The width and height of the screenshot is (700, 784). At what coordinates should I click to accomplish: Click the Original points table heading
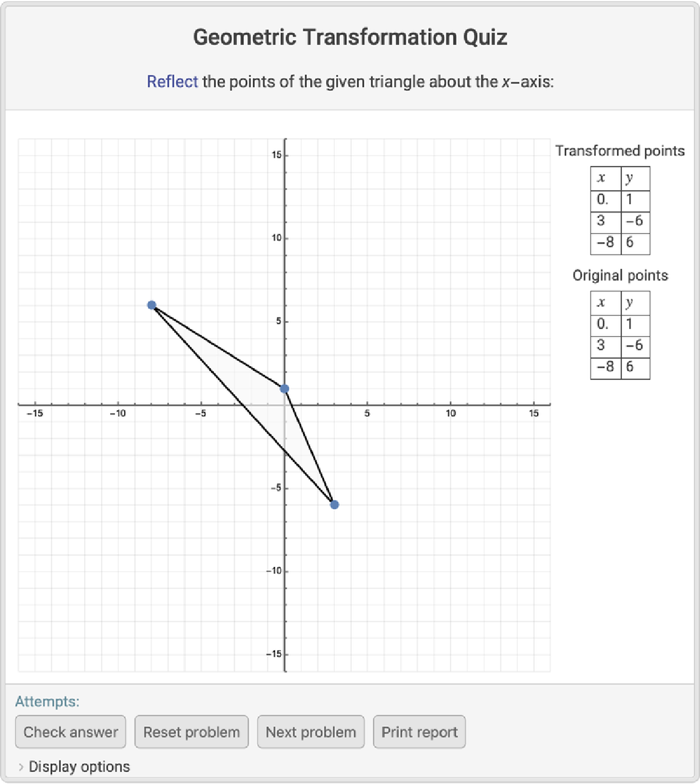(x=620, y=276)
